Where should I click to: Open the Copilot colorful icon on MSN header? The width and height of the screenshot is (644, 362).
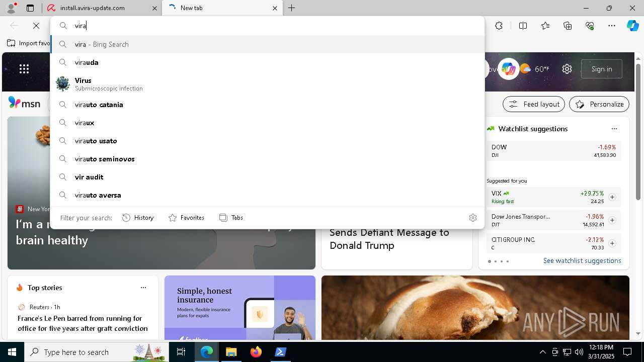tap(509, 69)
